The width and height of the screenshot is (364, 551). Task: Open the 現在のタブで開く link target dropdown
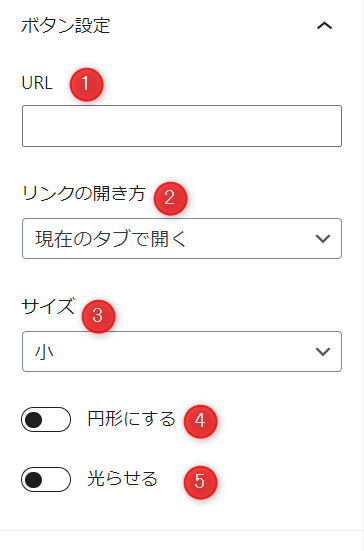[182, 239]
